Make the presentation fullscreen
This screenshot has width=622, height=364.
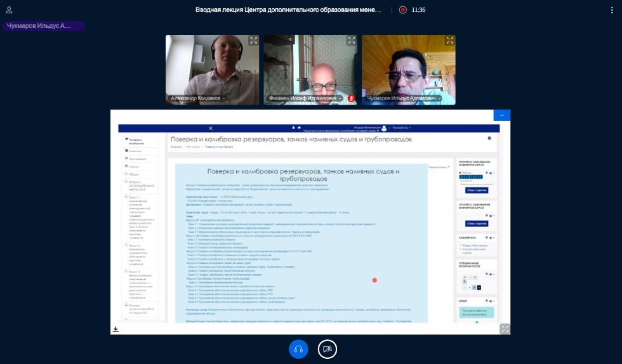(505, 328)
